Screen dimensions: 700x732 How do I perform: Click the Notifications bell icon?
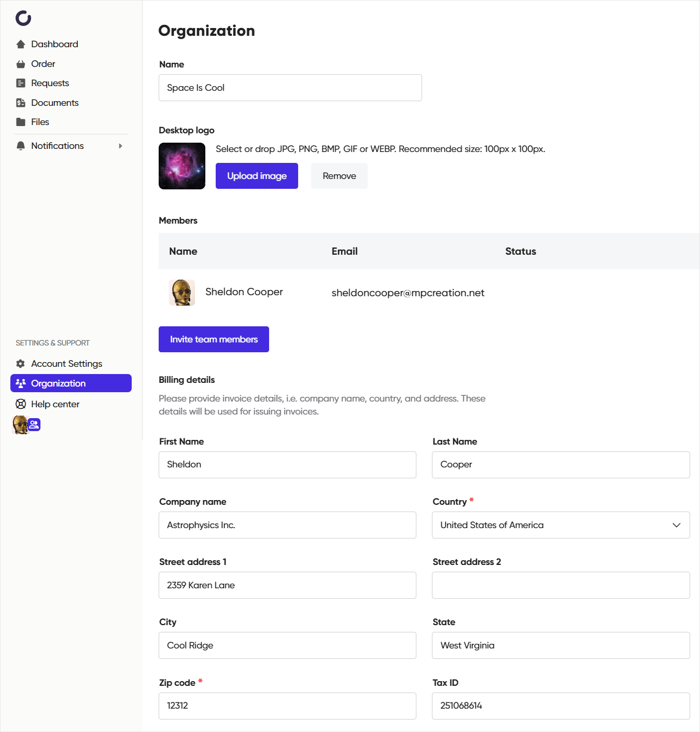pos(21,146)
